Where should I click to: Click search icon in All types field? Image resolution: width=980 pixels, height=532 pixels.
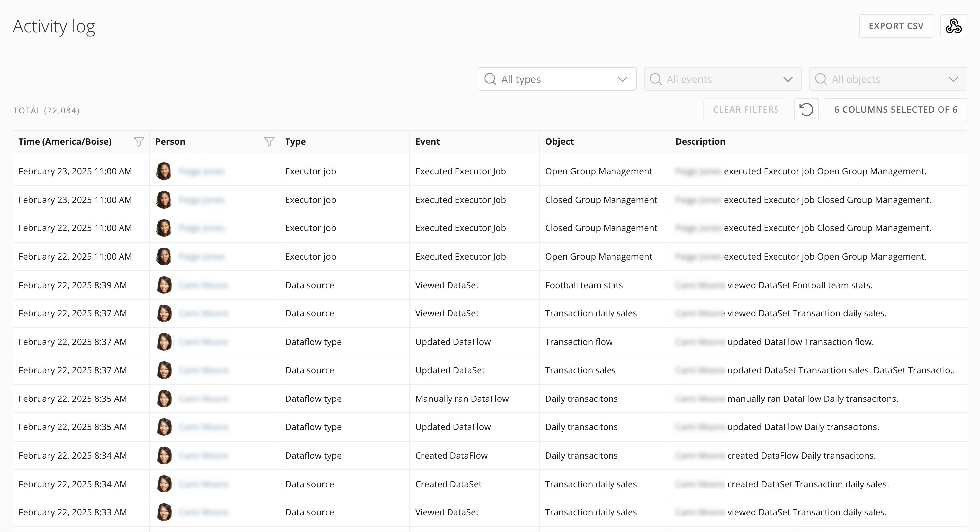click(490, 79)
